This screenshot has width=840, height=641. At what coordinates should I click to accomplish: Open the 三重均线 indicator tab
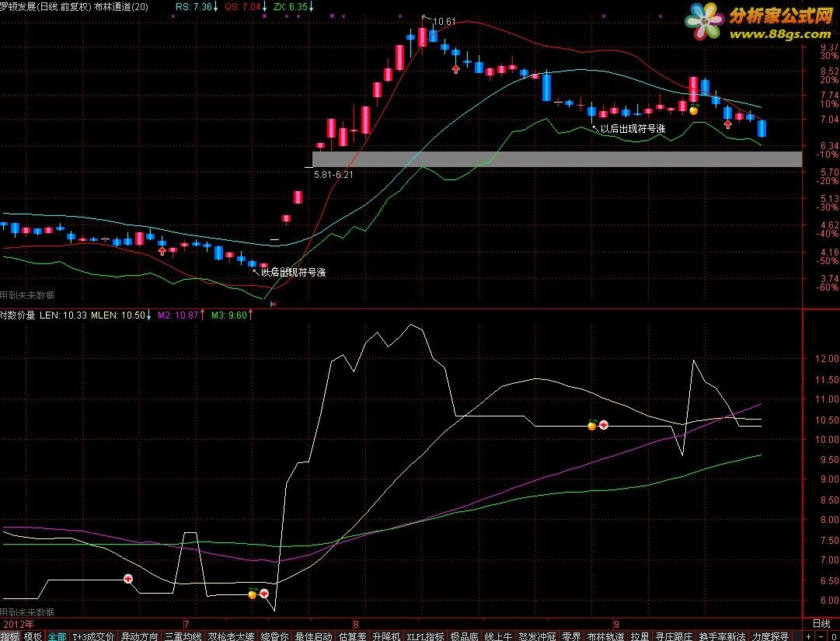coord(183,636)
